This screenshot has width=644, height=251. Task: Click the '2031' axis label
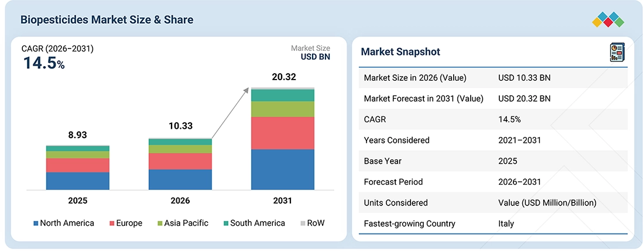click(x=282, y=201)
